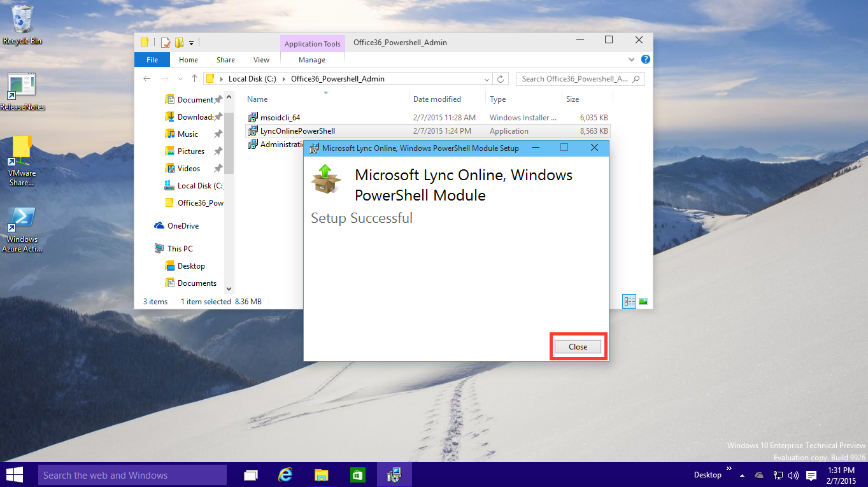Open the File tab in Explorer
Viewport: 868px width, 487px height.
point(152,60)
